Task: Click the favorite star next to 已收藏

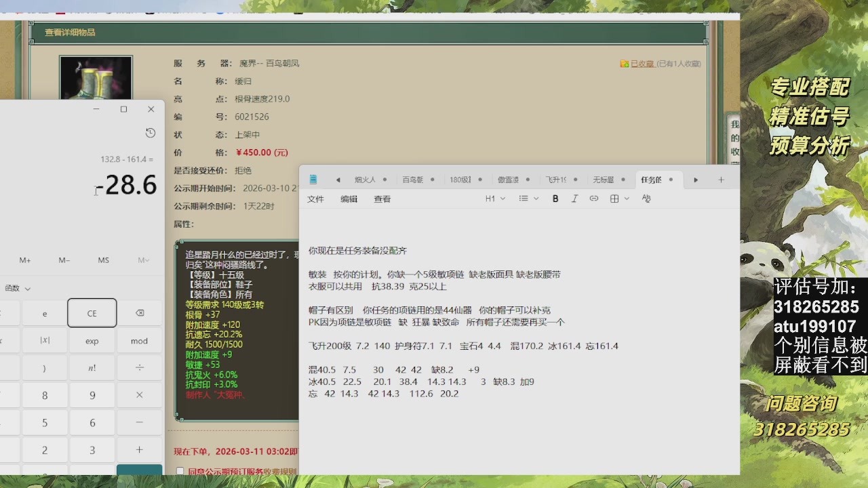Action: click(x=624, y=63)
